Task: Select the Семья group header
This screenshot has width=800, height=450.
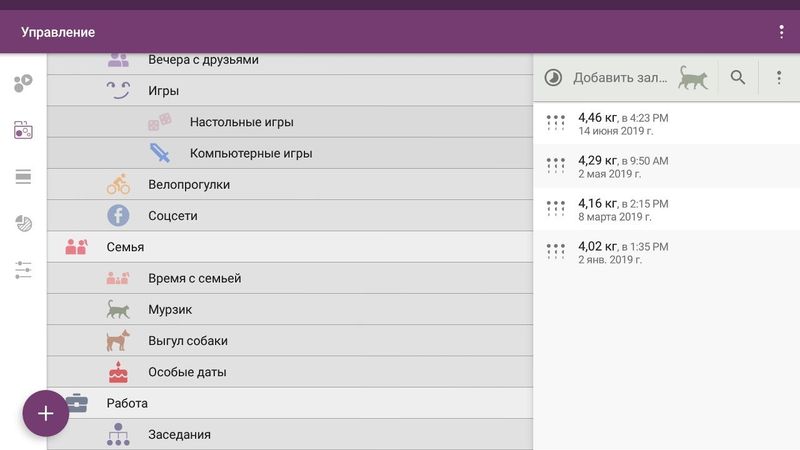Action: pyautogui.click(x=290, y=246)
